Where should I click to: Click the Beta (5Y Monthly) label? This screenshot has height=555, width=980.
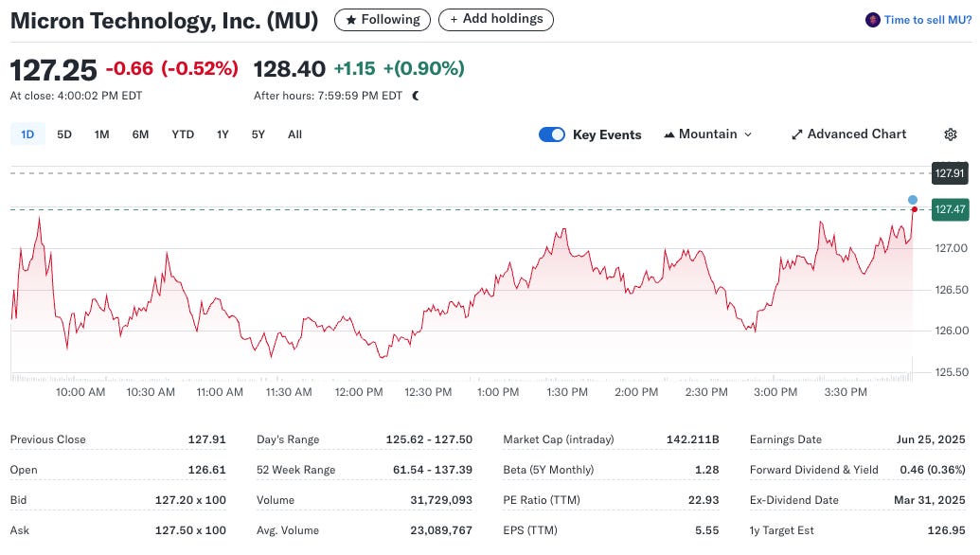tap(548, 470)
